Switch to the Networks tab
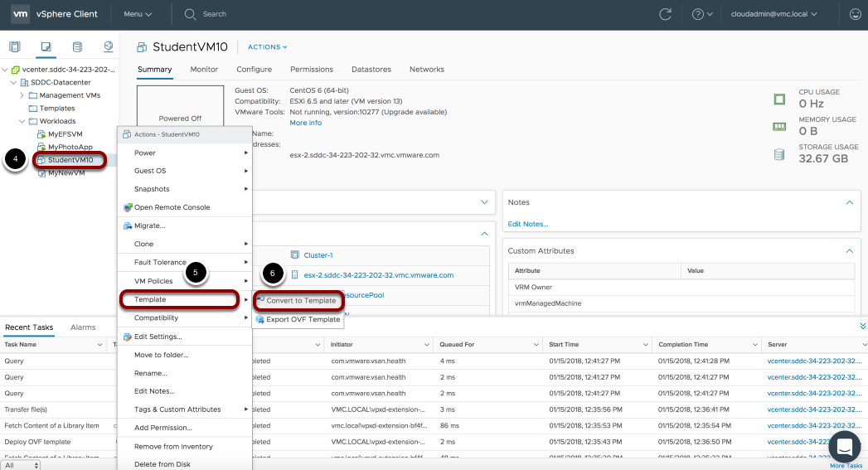 pyautogui.click(x=427, y=70)
